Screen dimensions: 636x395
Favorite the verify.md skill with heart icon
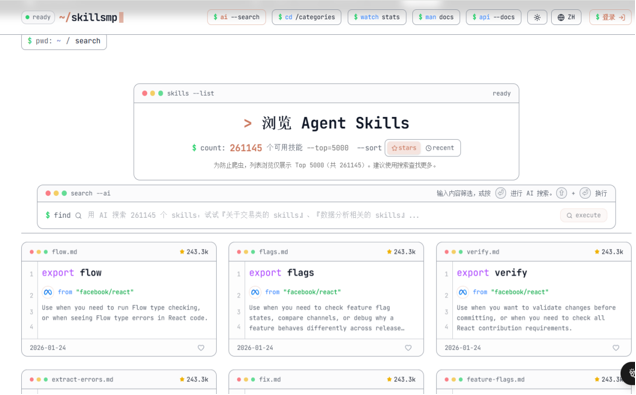(616, 348)
